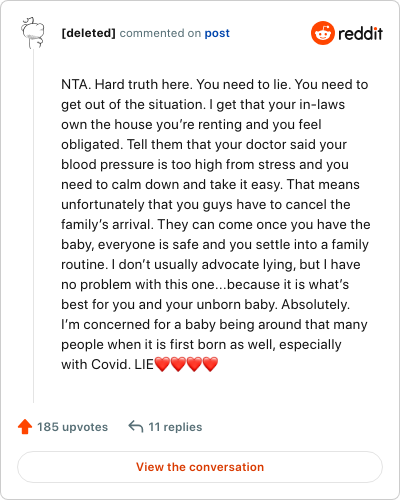Screen dimensions: 400x500
Task: Click the orange upvote arrow
Action: (25, 427)
